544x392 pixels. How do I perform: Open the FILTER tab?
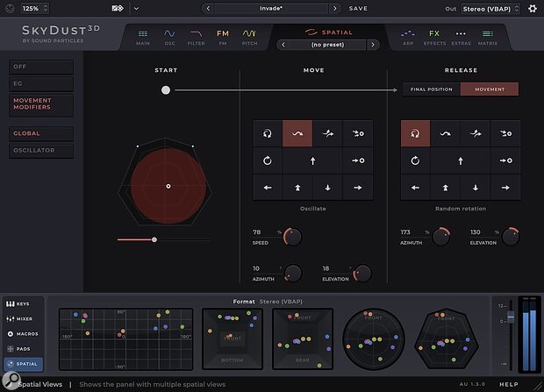pos(196,38)
